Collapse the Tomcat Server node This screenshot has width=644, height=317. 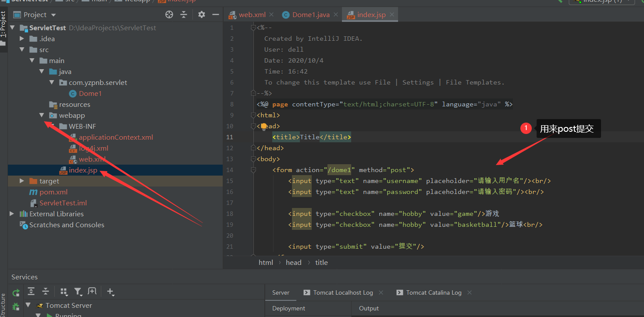point(28,305)
